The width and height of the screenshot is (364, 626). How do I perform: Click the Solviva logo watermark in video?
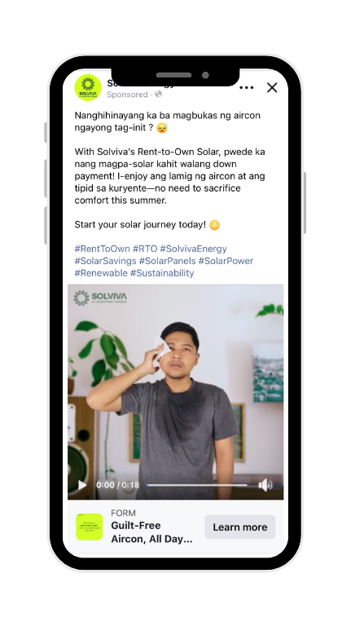click(x=100, y=298)
